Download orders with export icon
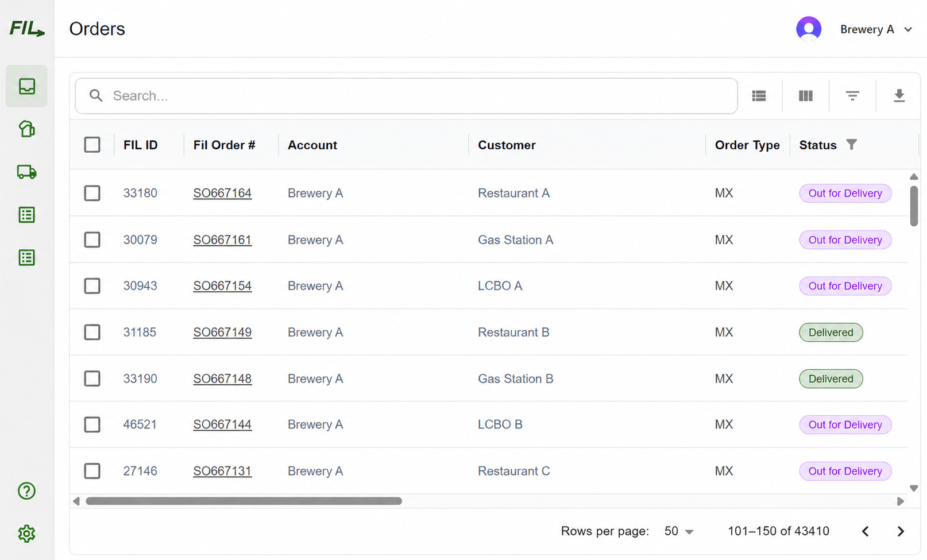927x560 pixels. click(899, 96)
